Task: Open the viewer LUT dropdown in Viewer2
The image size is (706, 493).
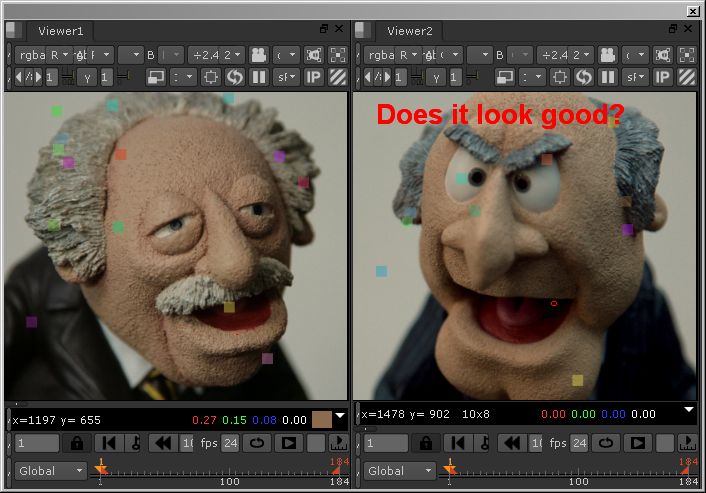Action: click(x=635, y=77)
